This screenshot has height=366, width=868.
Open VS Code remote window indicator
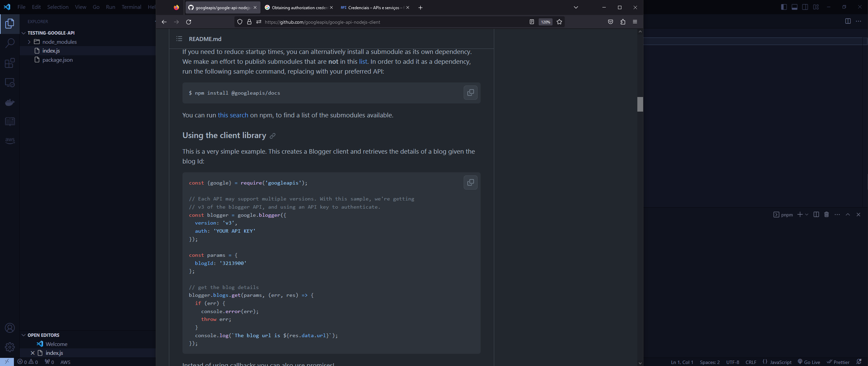tap(7, 362)
